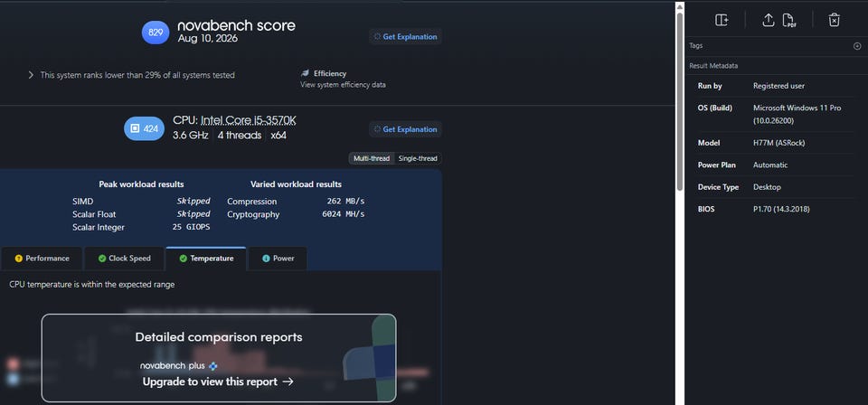This screenshot has width=868, height=405.
Task: Open Intel Core i5-3570K CPU link
Action: [x=249, y=120]
